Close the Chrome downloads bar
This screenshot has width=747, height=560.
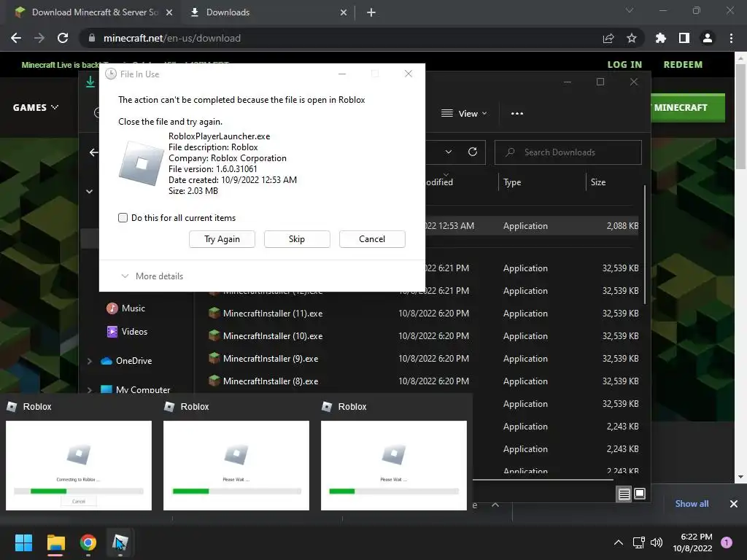[734, 504]
